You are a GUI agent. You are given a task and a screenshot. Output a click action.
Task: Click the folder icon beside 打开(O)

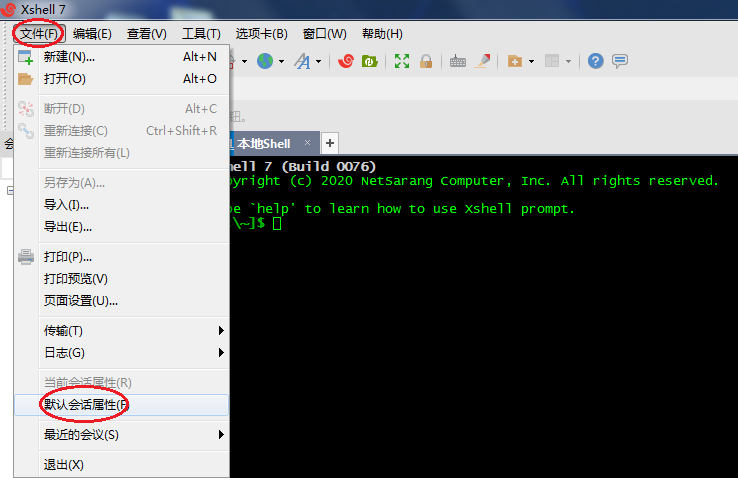click(25, 79)
